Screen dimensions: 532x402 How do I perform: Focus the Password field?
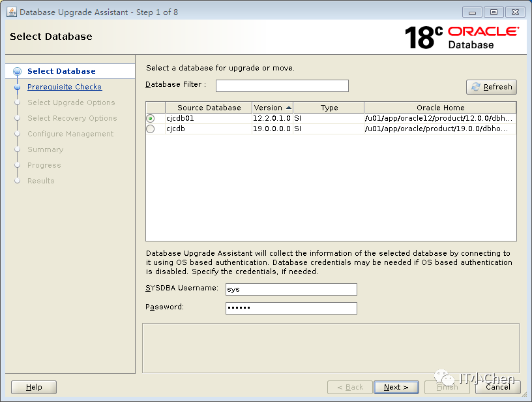pyautogui.click(x=291, y=308)
